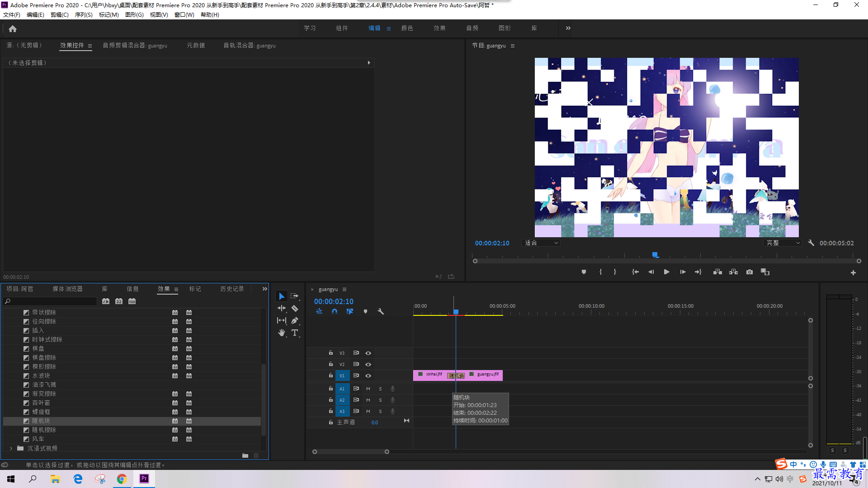This screenshot has width=868, height=488.
Task: Toggle Linked Selection in timeline
Action: point(350,311)
